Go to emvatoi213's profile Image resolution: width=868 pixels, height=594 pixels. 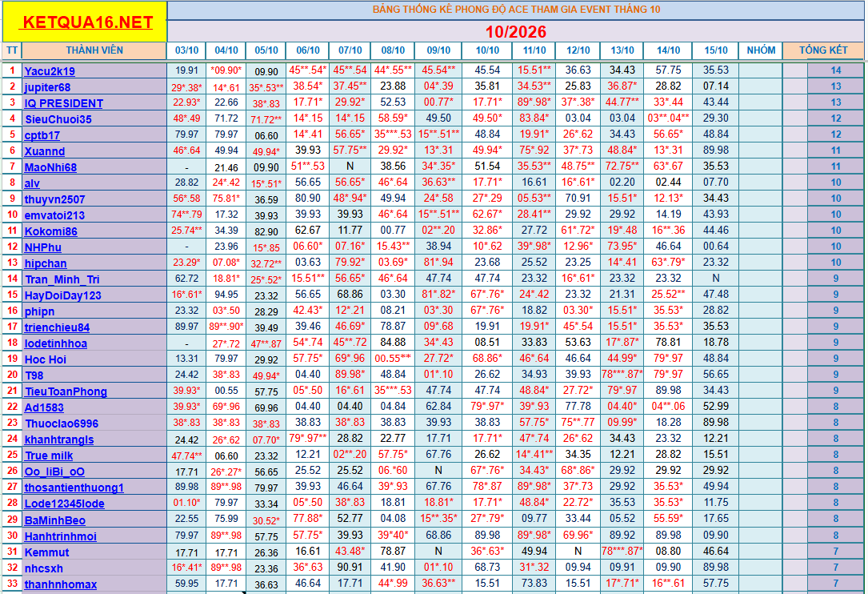coord(55,215)
